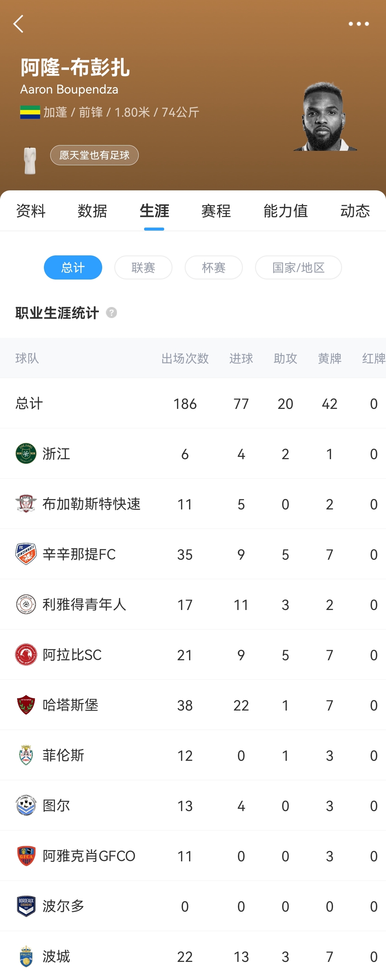386x980 pixels.
Task: Go to the 赛程 tab
Action: [x=216, y=211]
